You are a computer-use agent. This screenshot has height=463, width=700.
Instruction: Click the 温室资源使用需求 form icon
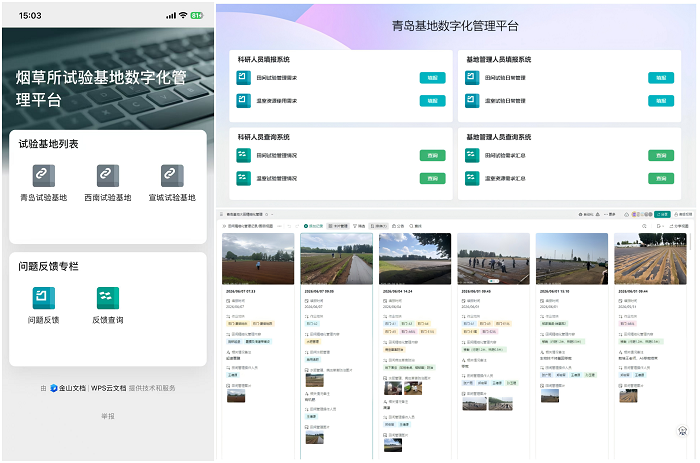(x=243, y=100)
